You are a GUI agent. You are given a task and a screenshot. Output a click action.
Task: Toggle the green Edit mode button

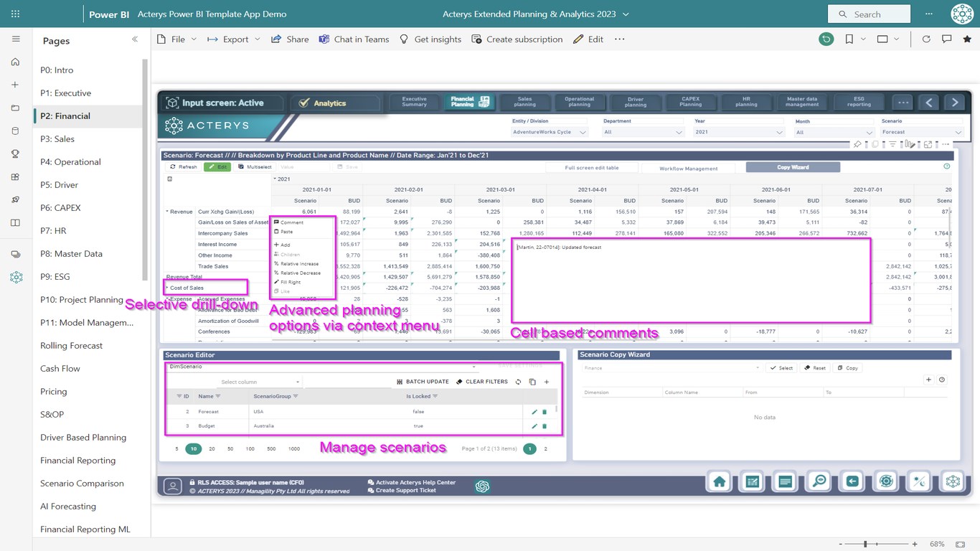(217, 167)
